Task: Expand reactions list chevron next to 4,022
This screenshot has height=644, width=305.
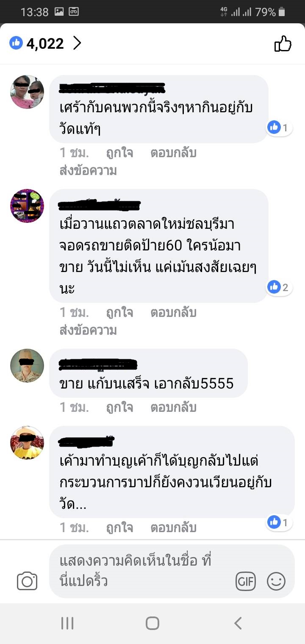Action: pyautogui.click(x=77, y=43)
